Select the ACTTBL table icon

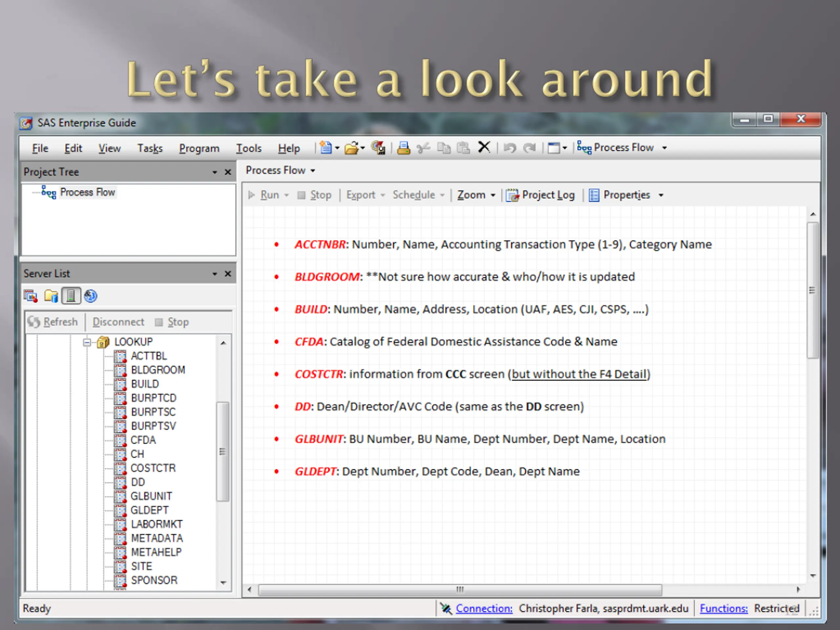[120, 356]
